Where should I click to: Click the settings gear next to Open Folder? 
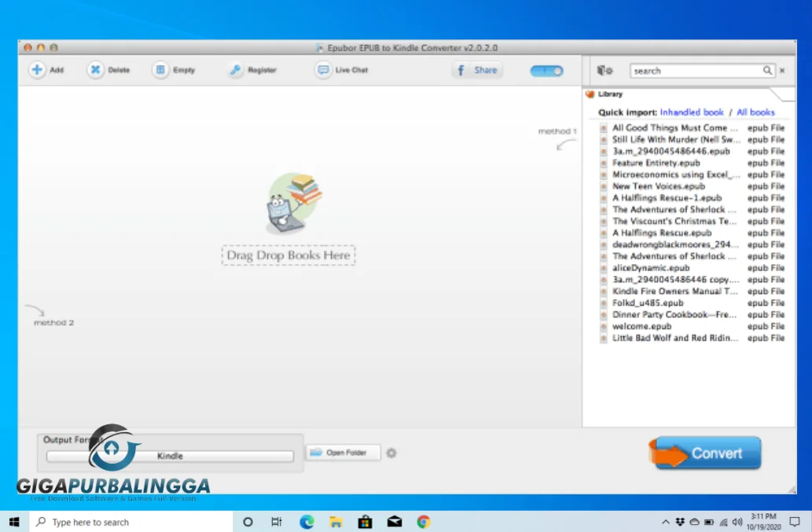(391, 453)
